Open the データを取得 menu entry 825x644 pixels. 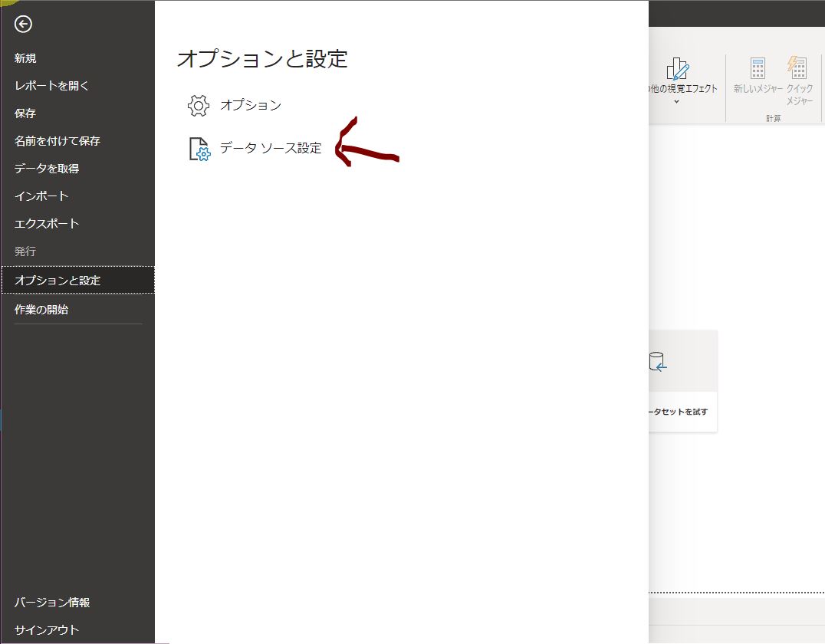point(46,169)
